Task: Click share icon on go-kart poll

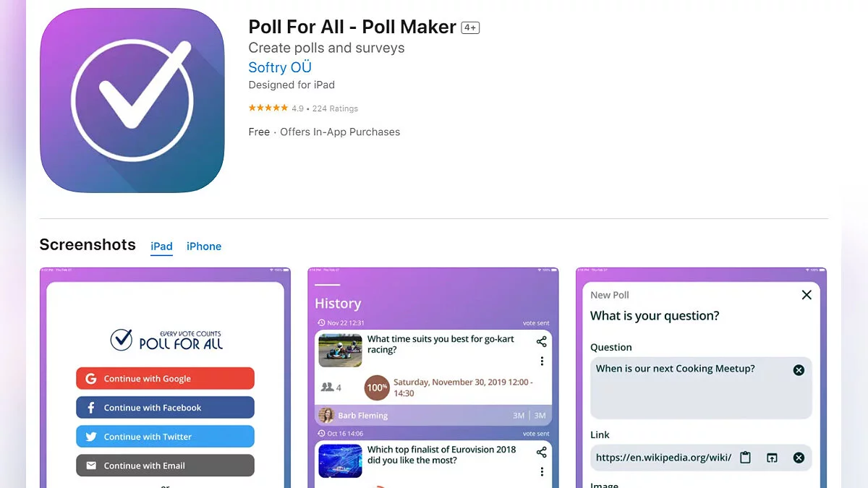Action: [x=541, y=342]
